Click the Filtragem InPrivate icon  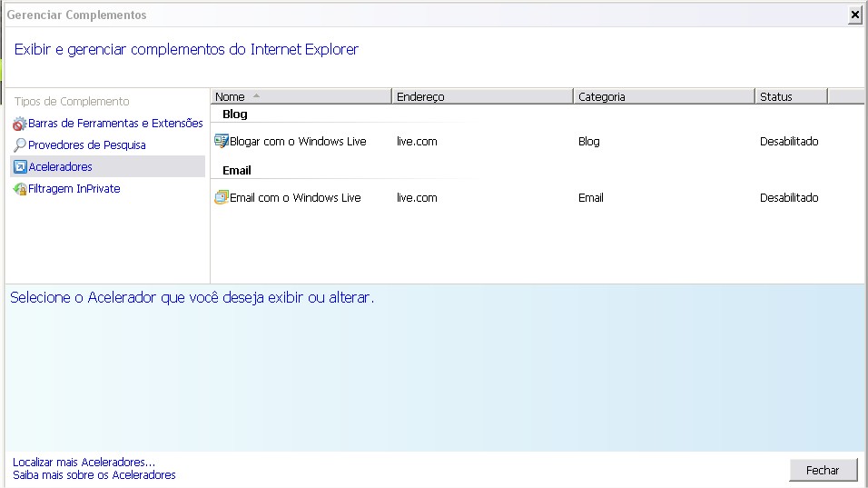click(x=19, y=189)
